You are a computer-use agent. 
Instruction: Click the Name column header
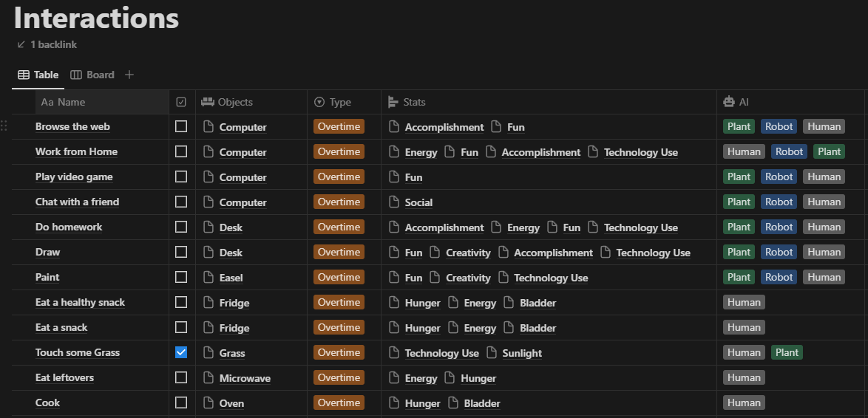(x=71, y=102)
